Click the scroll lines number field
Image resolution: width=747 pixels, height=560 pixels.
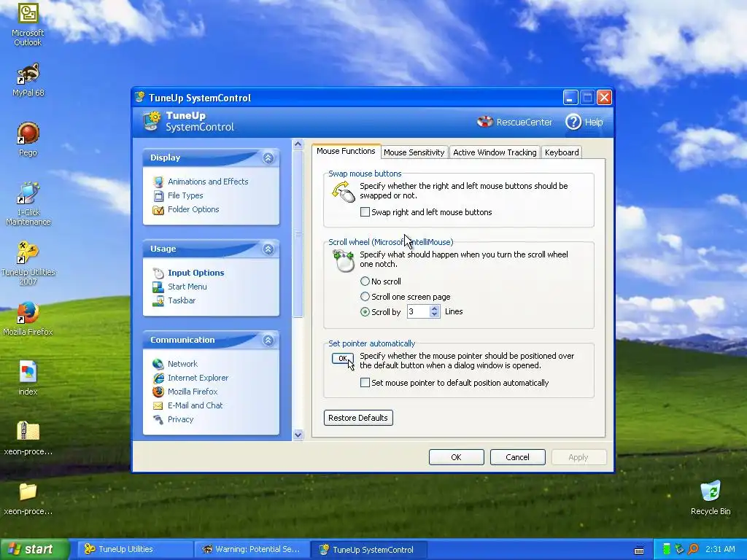point(418,312)
